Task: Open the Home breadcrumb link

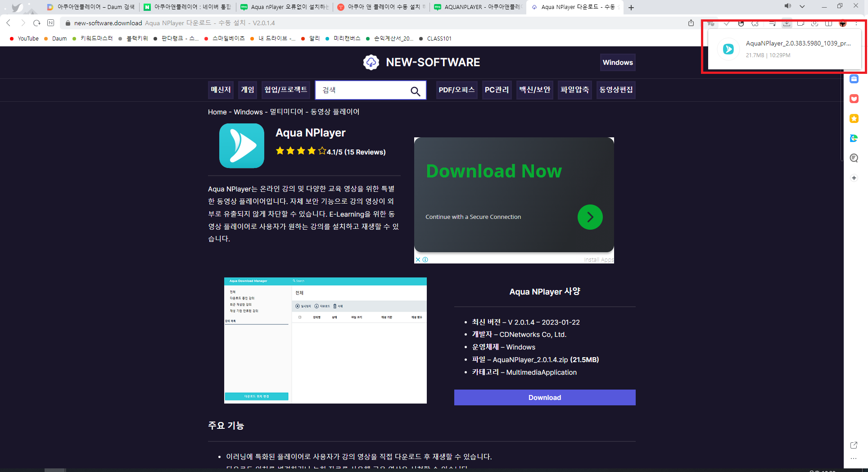Action: pyautogui.click(x=217, y=112)
